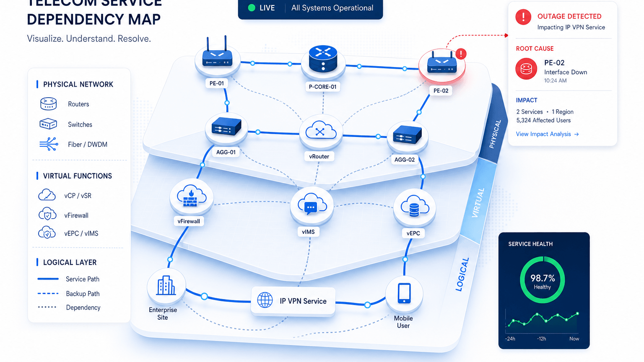Click the vEPC / vIMS legend cloud icon
Screen dimensions: 644x362
pos(47,233)
